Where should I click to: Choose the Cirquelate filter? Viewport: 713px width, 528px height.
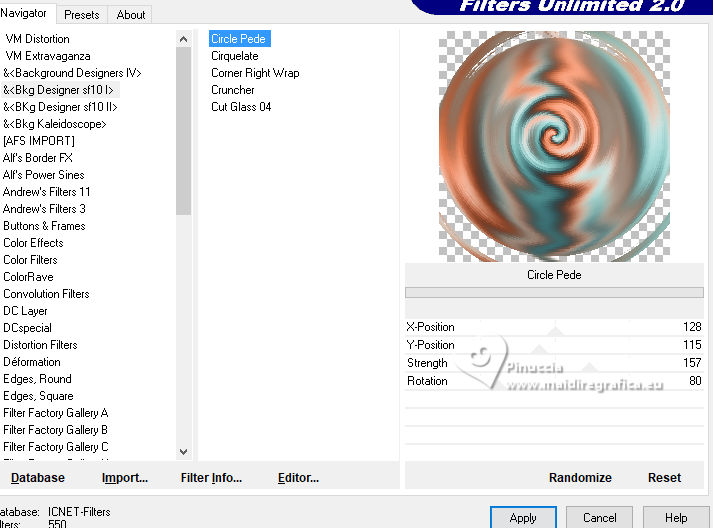tap(235, 56)
